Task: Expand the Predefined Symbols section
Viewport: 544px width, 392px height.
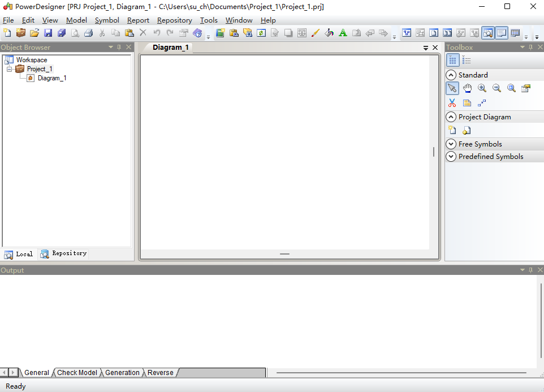Action: 451,157
